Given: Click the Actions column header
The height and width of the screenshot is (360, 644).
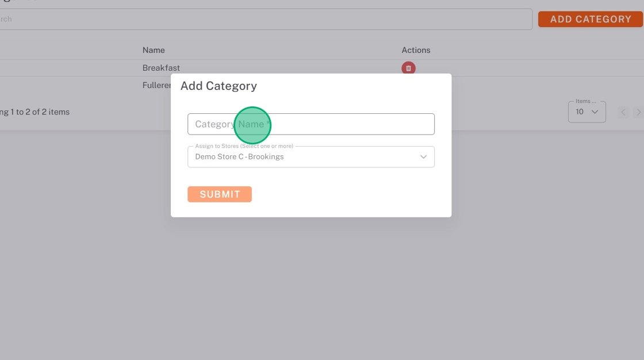Looking at the screenshot, I should click(x=416, y=50).
